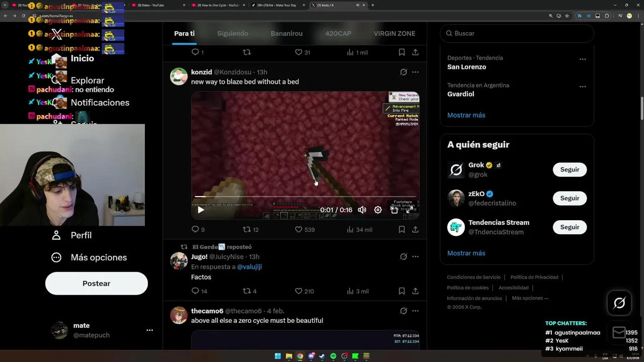Image resolution: width=644 pixels, height=362 pixels.
Task: Open the Windows Start menu
Action: 278,356
